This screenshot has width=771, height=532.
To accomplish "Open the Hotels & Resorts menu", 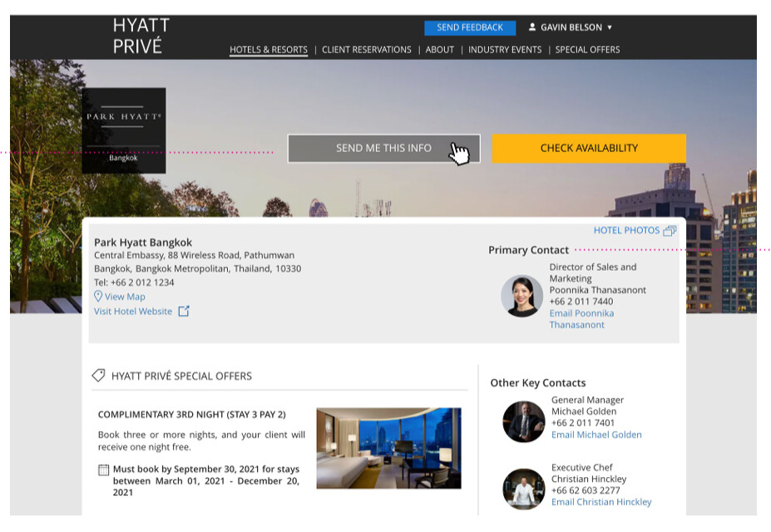I will pos(268,50).
